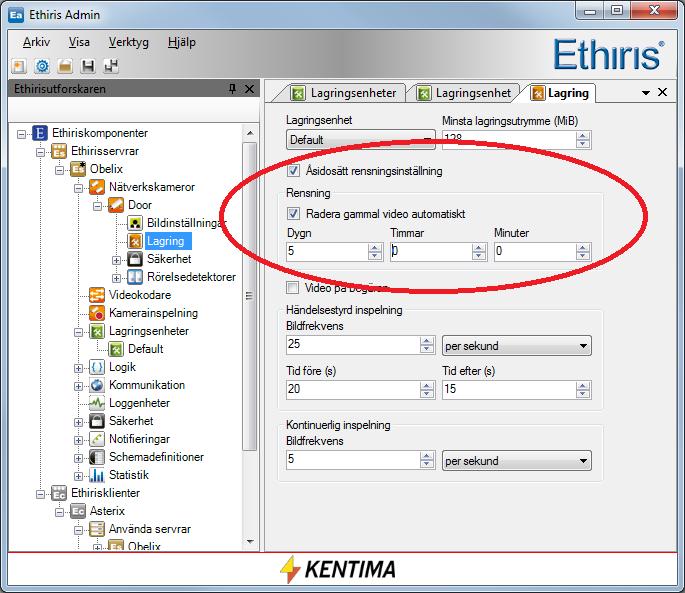Screen dimensions: 685x593
Task: Click the Notifieringar icon
Action: (x=97, y=439)
